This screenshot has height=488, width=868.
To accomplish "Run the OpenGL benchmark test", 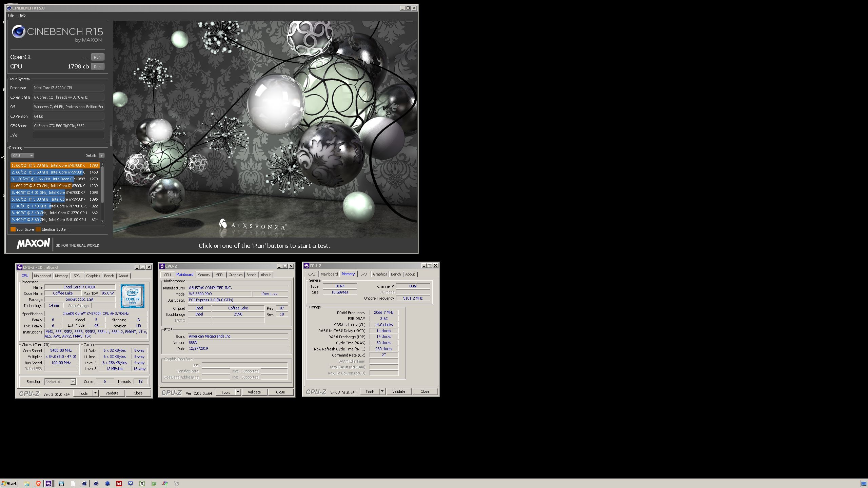I will point(97,57).
